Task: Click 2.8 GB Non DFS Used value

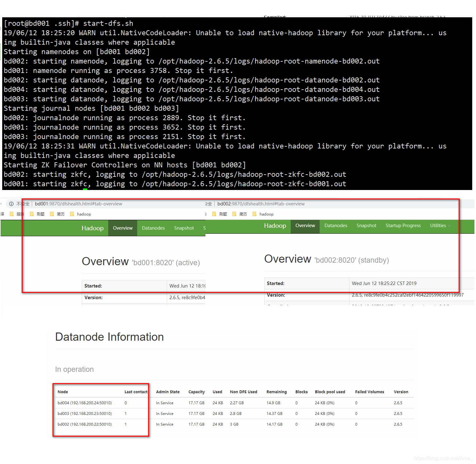Action: point(236,414)
